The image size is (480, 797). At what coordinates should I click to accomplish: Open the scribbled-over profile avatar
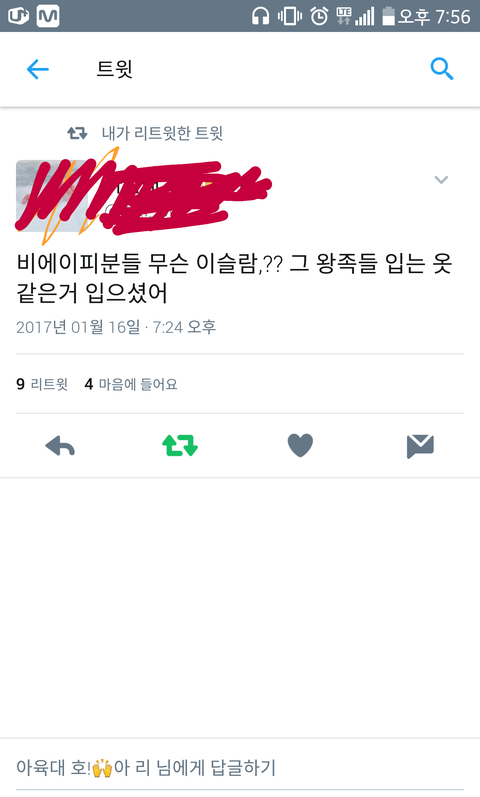[52, 196]
